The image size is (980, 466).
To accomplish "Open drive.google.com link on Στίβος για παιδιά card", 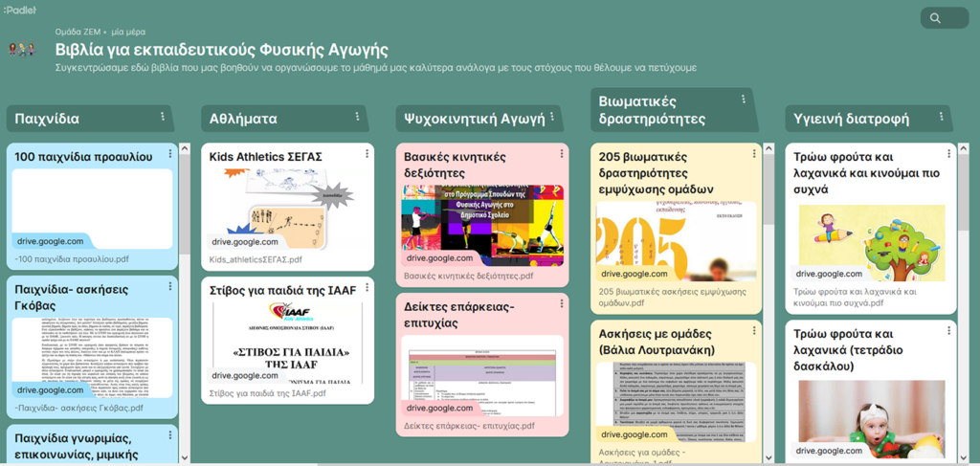I will click(245, 376).
